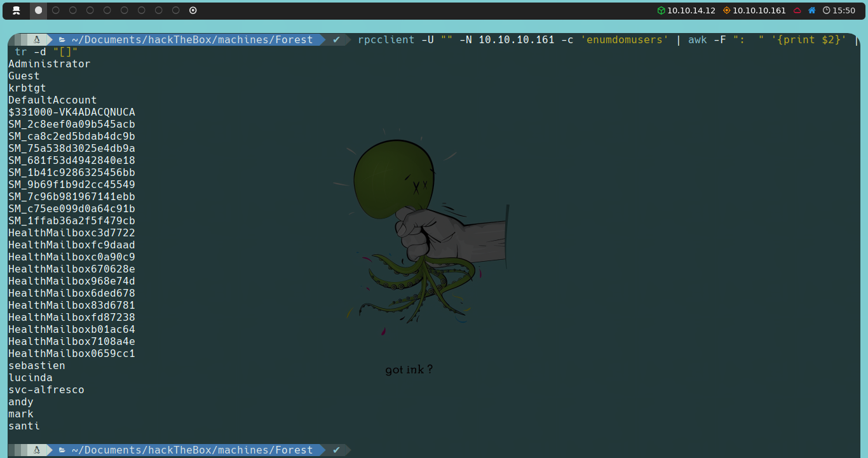The image size is (868, 458).
Task: Click the HealthMailboxfc9daad line
Action: tap(72, 245)
